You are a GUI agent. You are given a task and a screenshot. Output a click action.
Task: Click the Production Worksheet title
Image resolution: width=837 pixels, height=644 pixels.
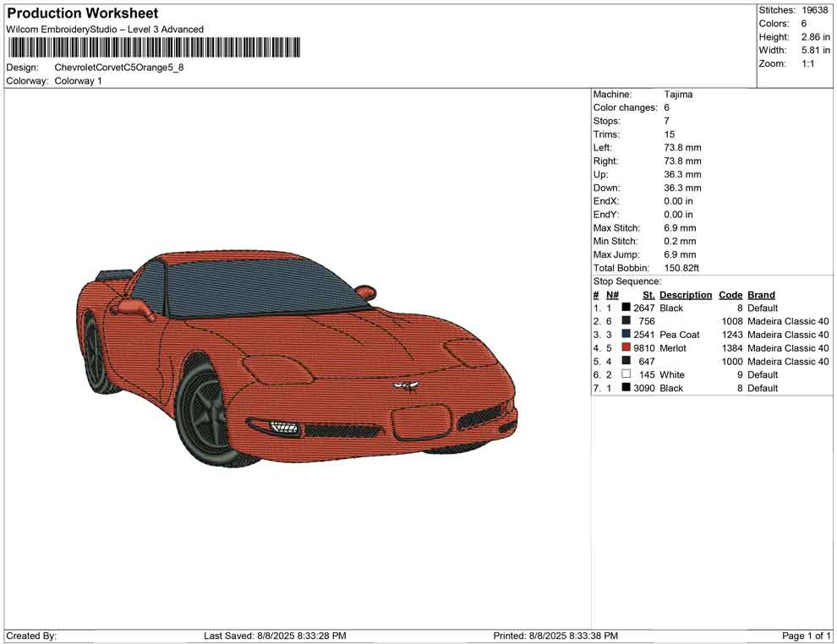click(x=82, y=14)
